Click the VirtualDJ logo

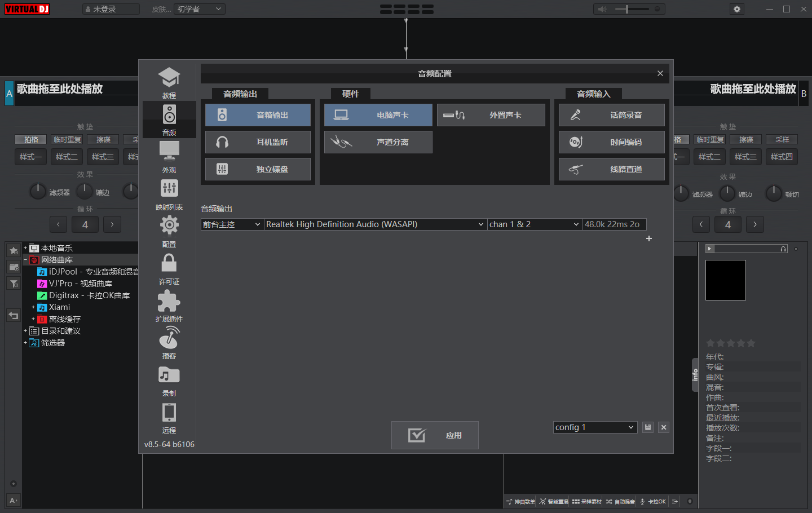pos(27,9)
